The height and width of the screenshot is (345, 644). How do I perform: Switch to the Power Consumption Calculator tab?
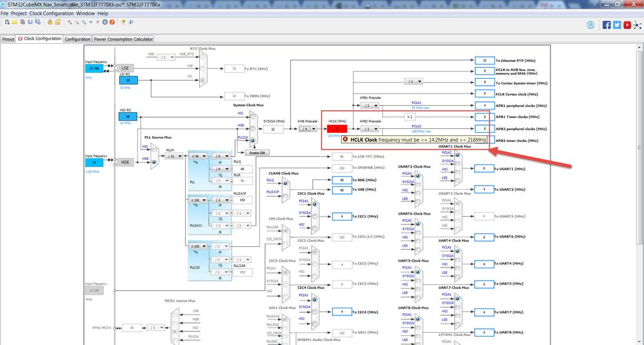click(x=123, y=39)
